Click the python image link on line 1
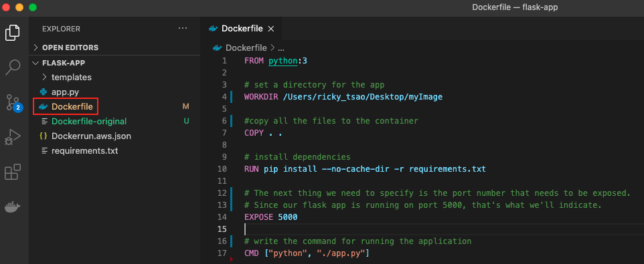Screen dimensions: 644x264 point(283,61)
